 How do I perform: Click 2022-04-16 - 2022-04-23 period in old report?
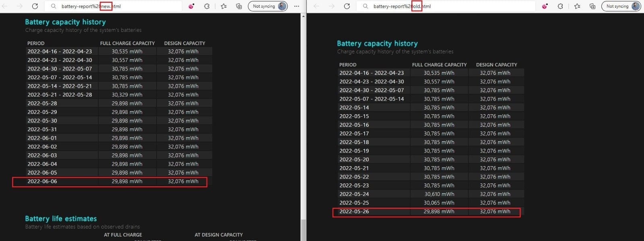click(372, 73)
